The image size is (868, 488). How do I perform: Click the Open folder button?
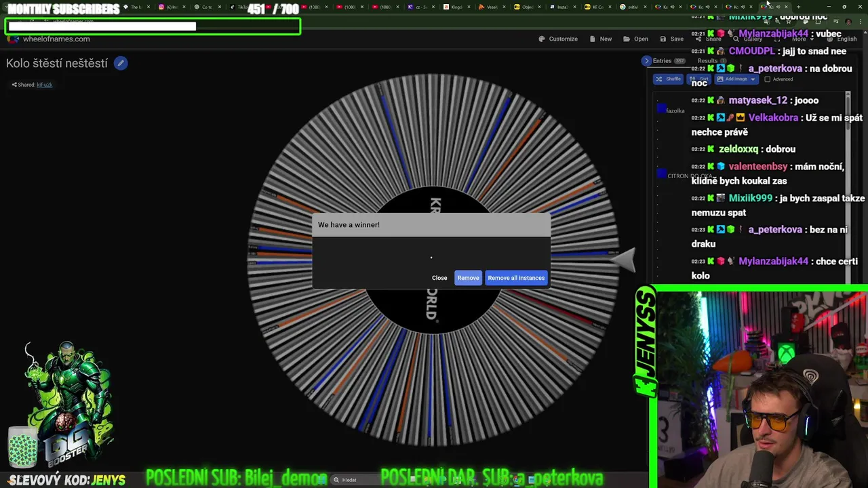click(x=635, y=39)
